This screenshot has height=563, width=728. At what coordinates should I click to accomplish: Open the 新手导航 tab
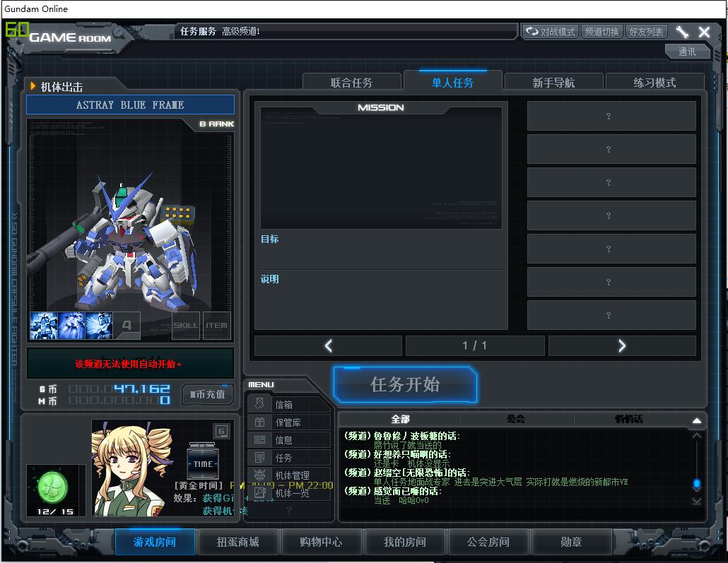coord(553,83)
